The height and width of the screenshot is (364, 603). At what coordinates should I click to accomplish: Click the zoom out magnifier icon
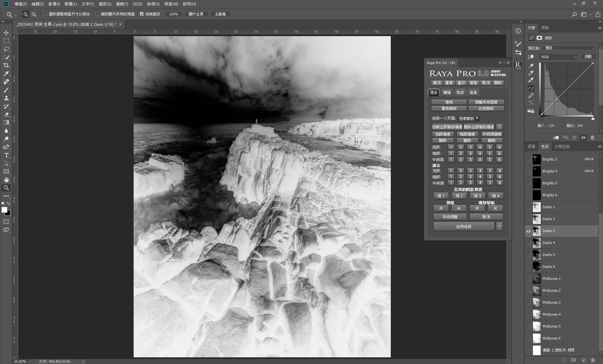click(34, 14)
